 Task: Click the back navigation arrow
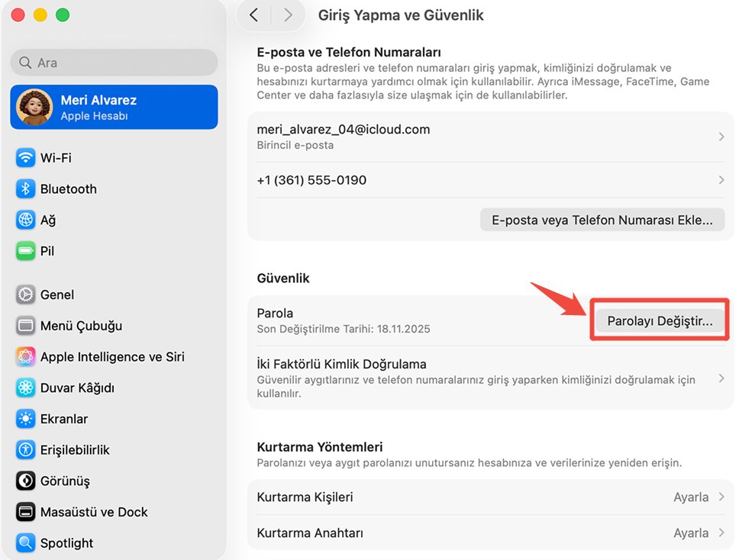coord(254,14)
